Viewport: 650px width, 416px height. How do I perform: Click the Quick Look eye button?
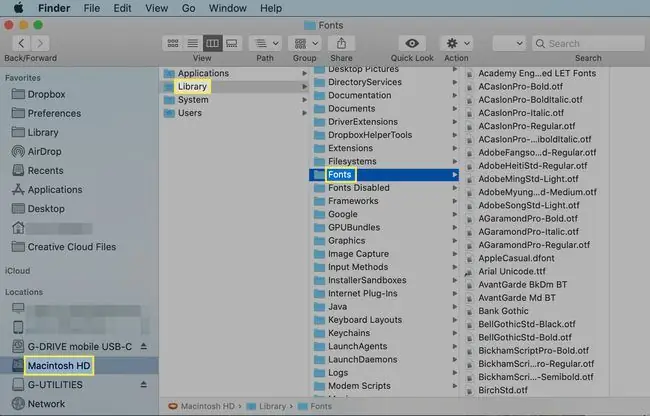(x=412, y=43)
